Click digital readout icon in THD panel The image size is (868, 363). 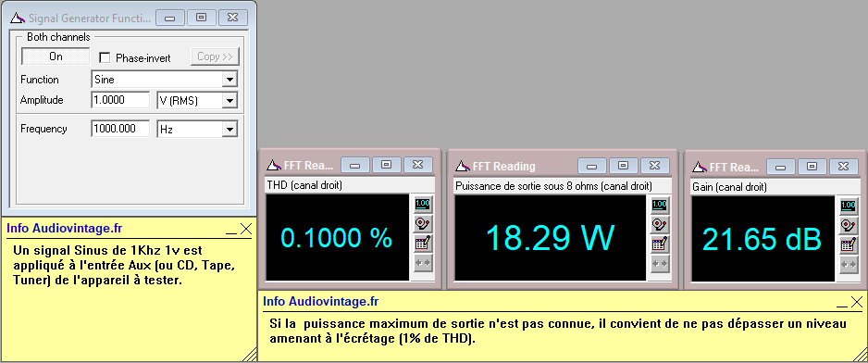pyautogui.click(x=423, y=205)
